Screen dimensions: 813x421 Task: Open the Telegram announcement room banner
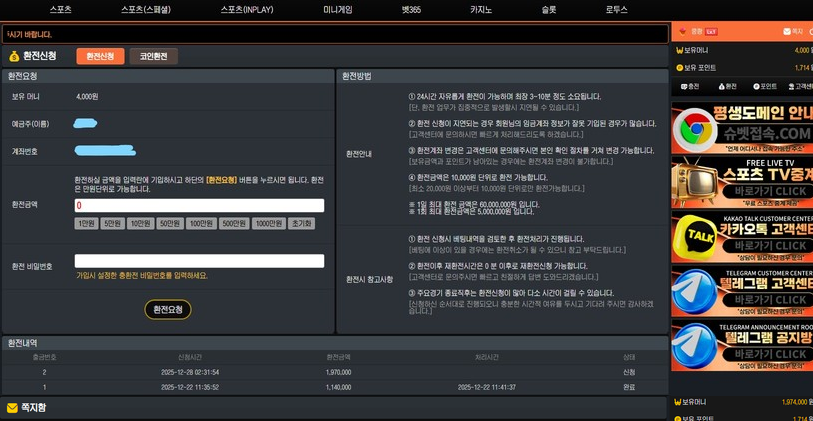point(741,345)
